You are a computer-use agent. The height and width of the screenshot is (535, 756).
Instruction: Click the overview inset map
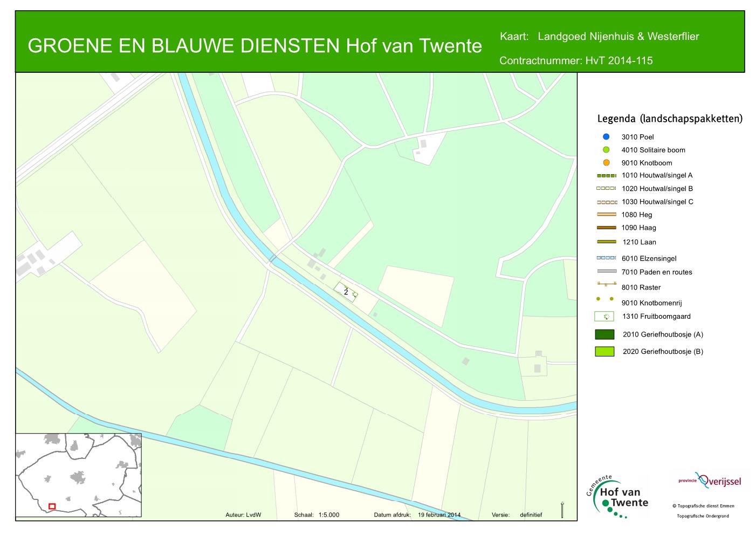(79, 475)
